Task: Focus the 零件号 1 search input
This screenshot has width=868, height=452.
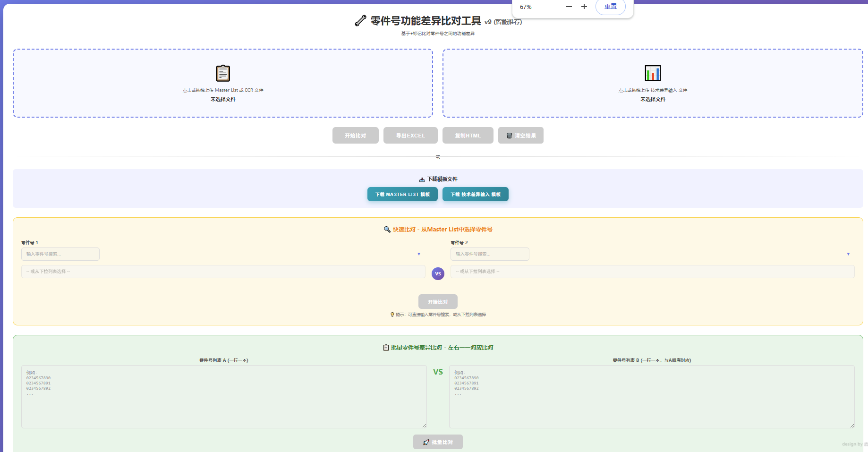Action: tap(60, 254)
